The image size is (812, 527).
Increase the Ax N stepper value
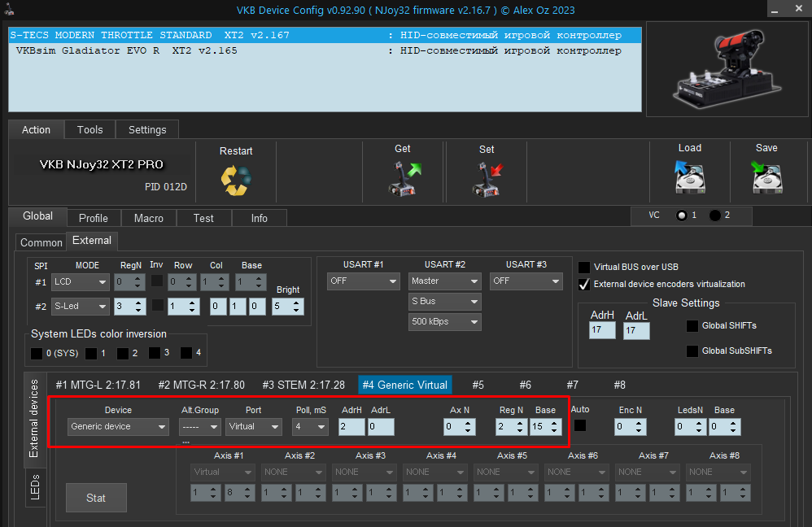pos(468,423)
